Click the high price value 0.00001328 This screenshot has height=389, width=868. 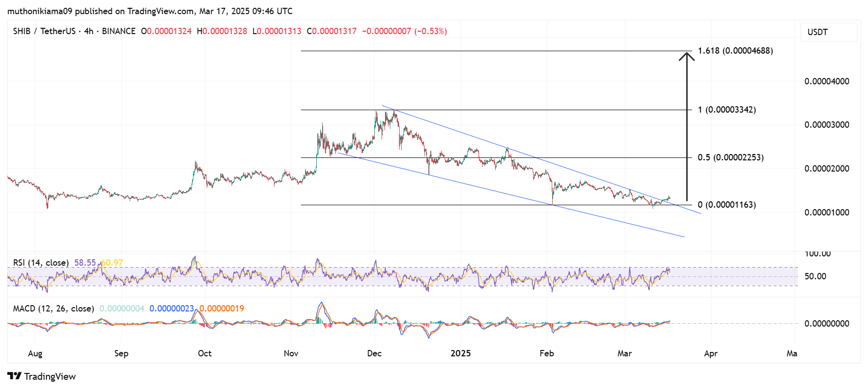click(x=225, y=31)
